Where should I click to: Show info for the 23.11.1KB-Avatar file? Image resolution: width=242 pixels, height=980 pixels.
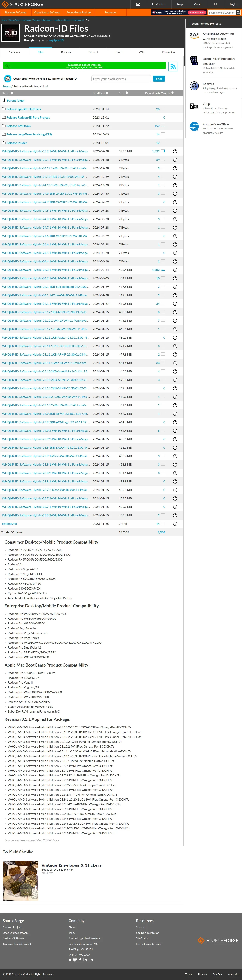click(x=175, y=337)
